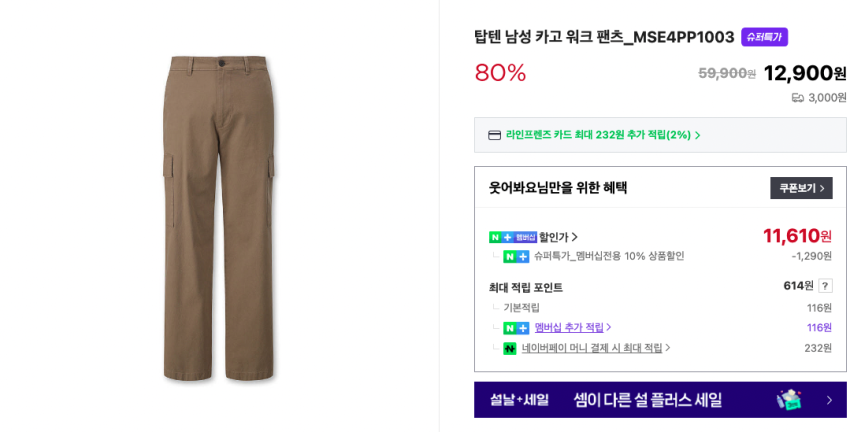Open the 멤버십 추가 적립 link

(x=569, y=328)
